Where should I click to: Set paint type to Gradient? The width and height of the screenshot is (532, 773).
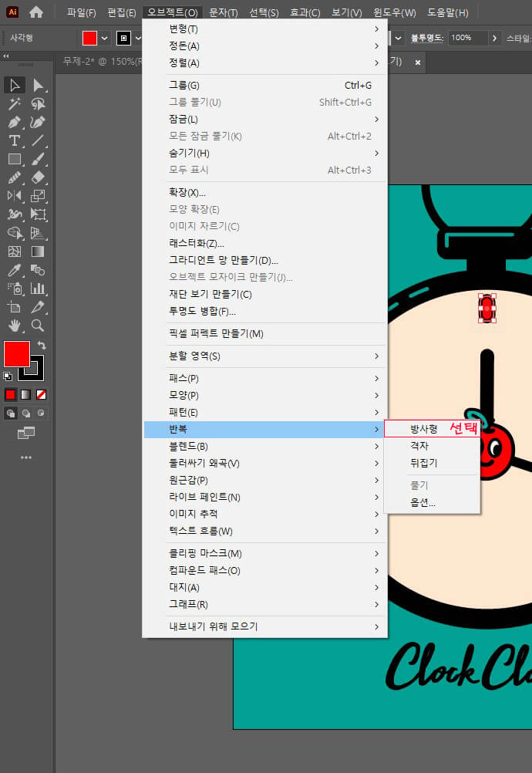point(25,394)
